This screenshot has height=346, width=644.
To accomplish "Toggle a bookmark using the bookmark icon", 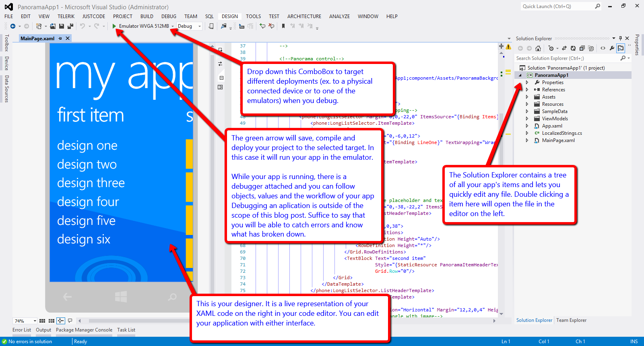I will (x=283, y=26).
